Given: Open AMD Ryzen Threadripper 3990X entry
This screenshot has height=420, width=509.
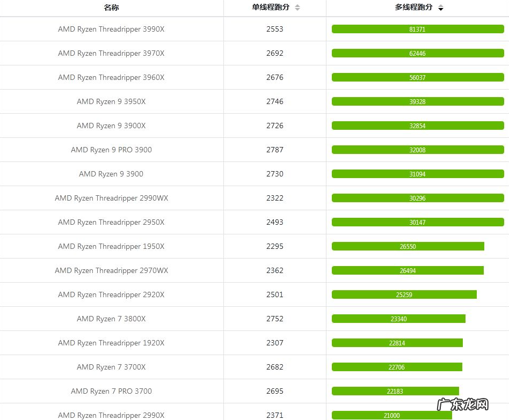Looking at the screenshot, I should click(x=111, y=29).
